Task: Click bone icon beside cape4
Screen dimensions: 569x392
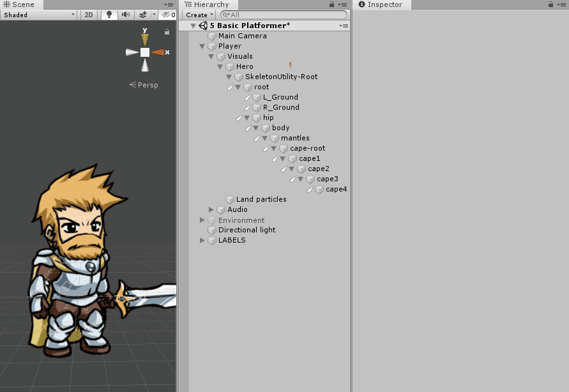Action: (x=310, y=190)
